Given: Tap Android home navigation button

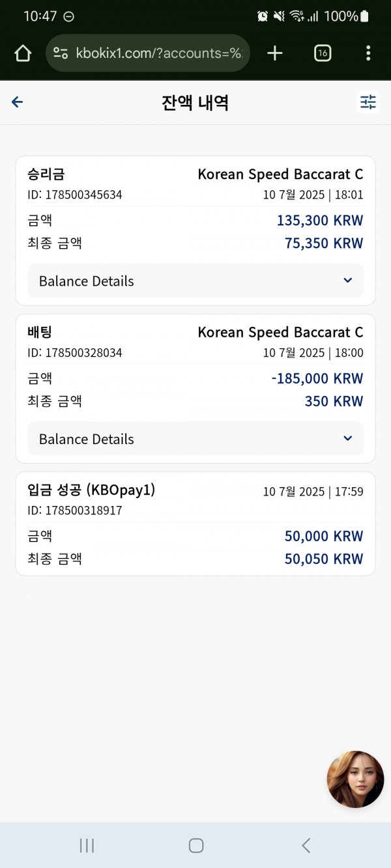Looking at the screenshot, I should pyautogui.click(x=196, y=845).
